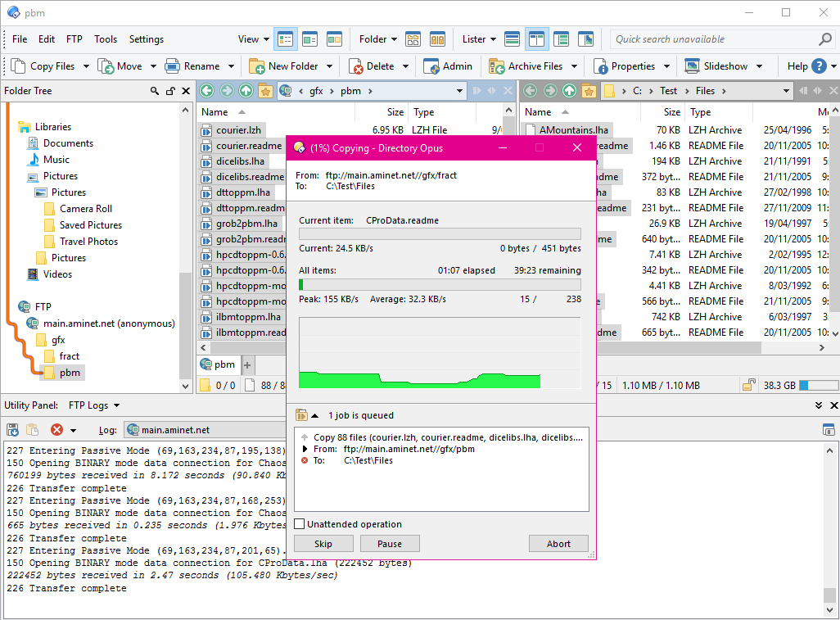Viewport: 840px width, 620px height.
Task: Toggle the favorites star in the breadcrumb bar
Action: pos(265,91)
